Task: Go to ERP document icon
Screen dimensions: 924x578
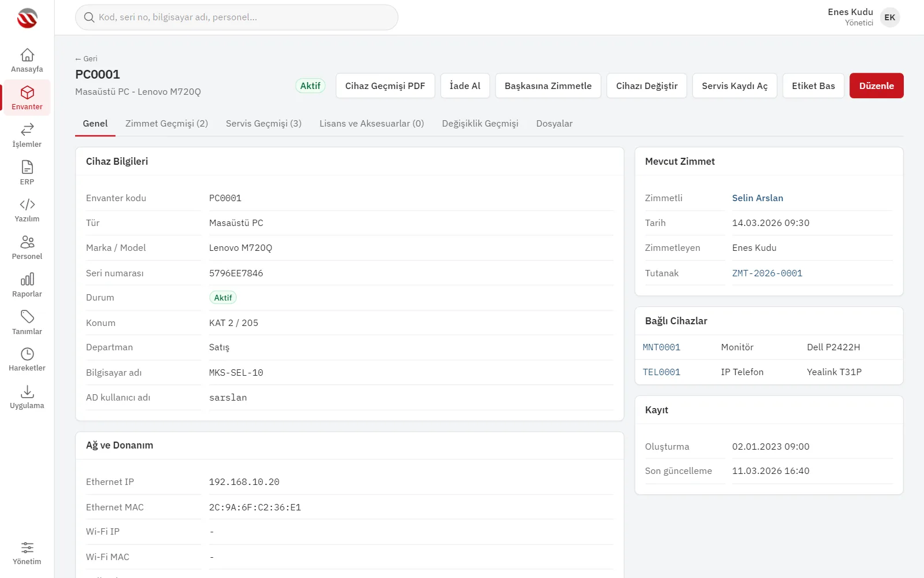Action: click(x=27, y=167)
